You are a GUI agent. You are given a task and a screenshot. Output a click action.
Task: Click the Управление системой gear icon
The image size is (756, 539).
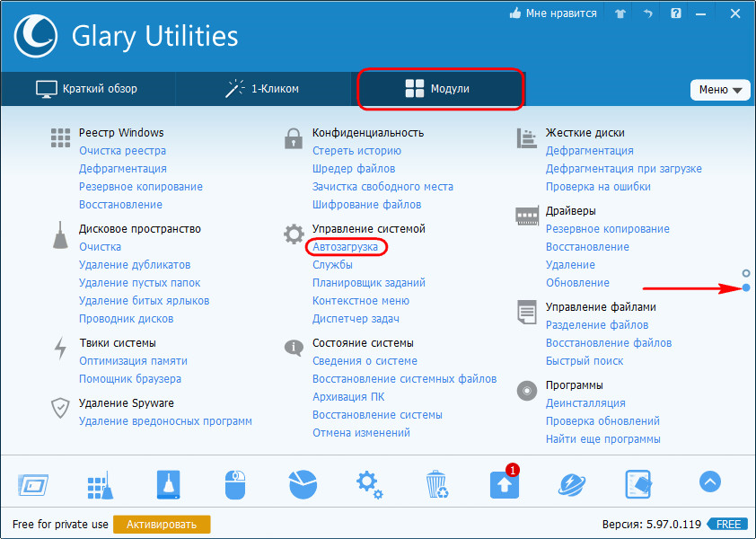[x=294, y=234]
